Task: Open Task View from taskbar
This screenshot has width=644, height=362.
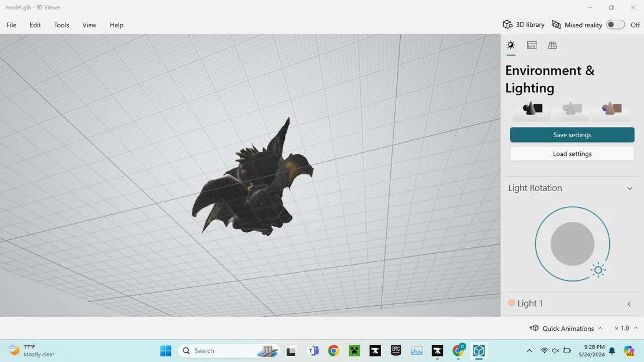Action: [x=291, y=351]
